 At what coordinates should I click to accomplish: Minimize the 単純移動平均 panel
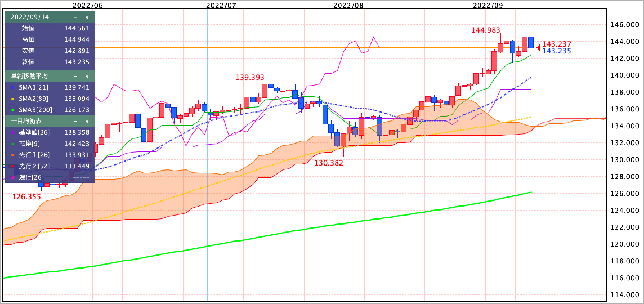coord(75,76)
